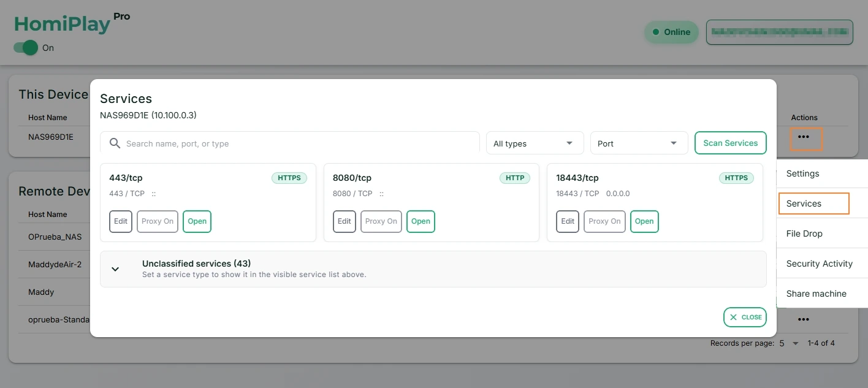Select Settings from the actions menu
This screenshot has width=868, height=388.
coord(822,173)
